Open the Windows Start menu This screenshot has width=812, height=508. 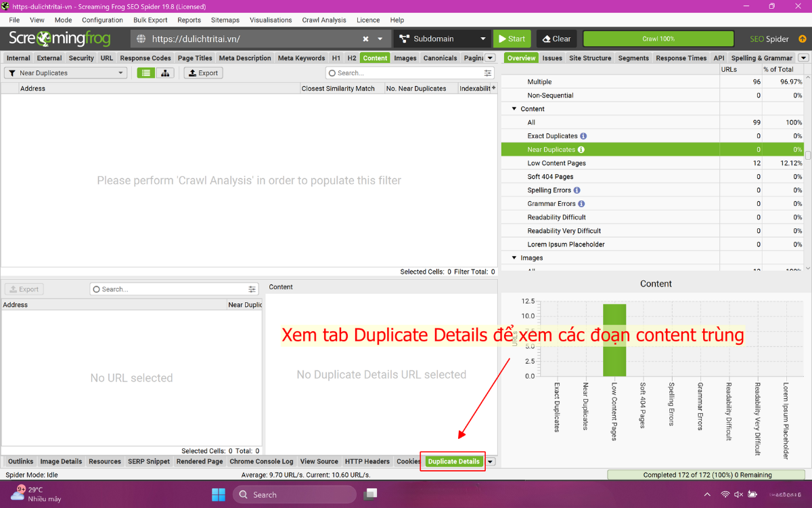point(218,494)
